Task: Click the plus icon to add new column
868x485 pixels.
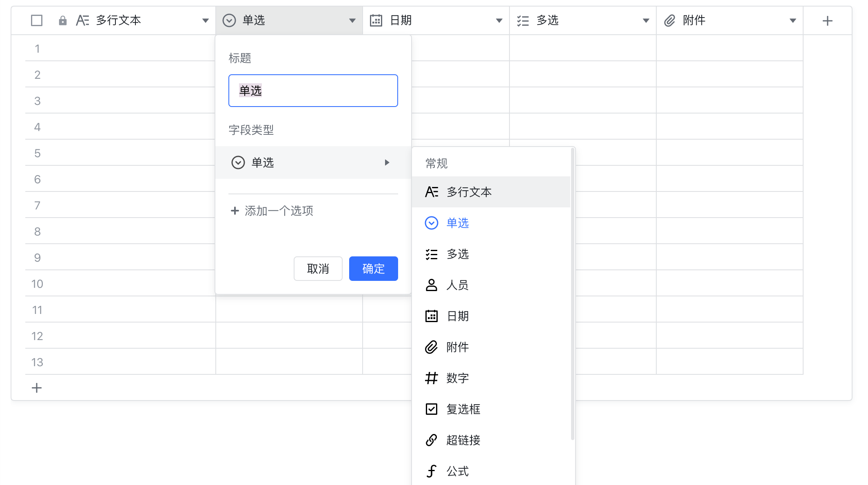Action: tap(827, 21)
